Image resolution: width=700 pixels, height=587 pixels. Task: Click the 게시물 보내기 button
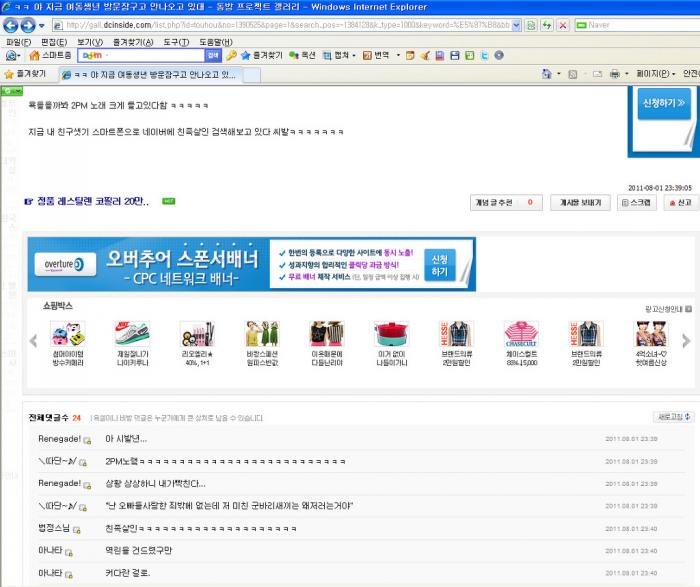coord(581,202)
